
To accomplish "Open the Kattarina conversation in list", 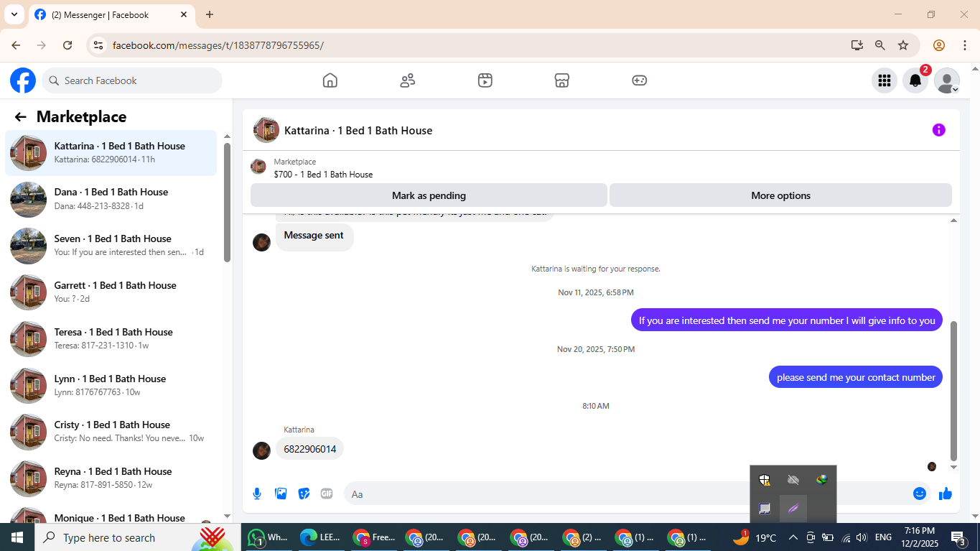I will pyautogui.click(x=111, y=152).
